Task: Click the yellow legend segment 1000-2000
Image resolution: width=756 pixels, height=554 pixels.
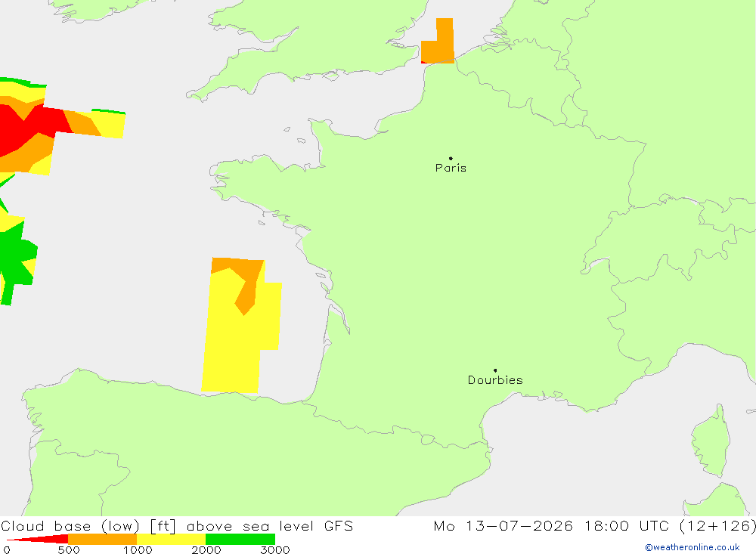Action: [171, 539]
